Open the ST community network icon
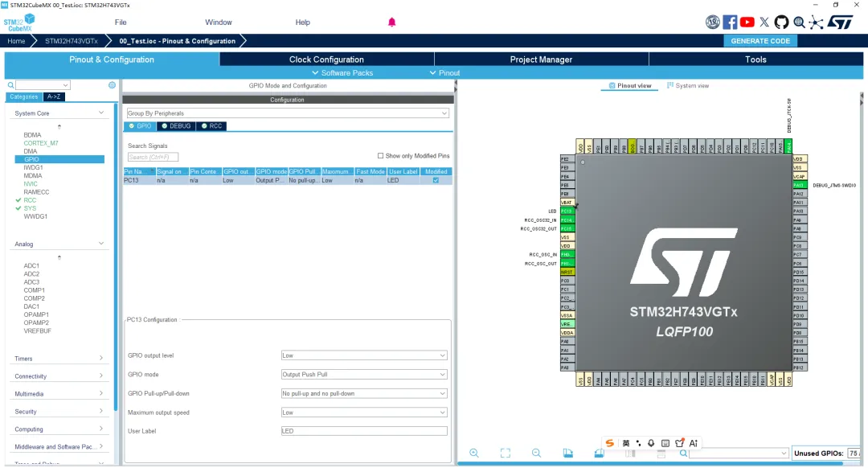868x468 pixels. tap(816, 23)
